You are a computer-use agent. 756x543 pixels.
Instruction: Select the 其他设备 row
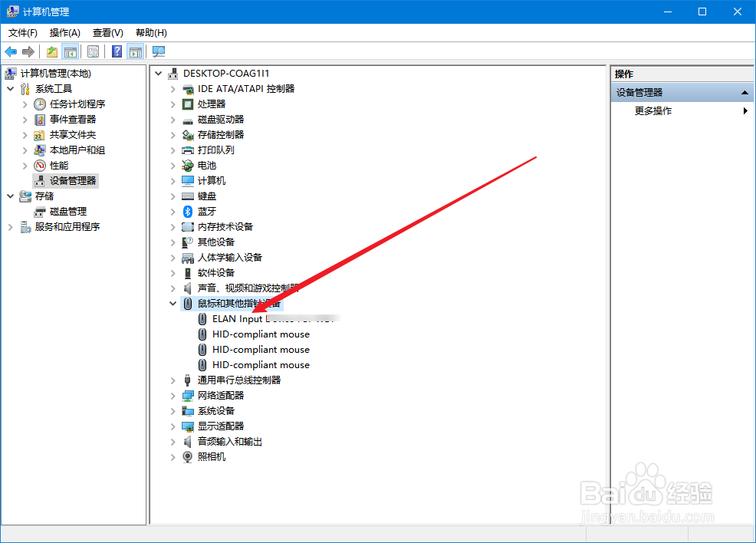pos(216,242)
